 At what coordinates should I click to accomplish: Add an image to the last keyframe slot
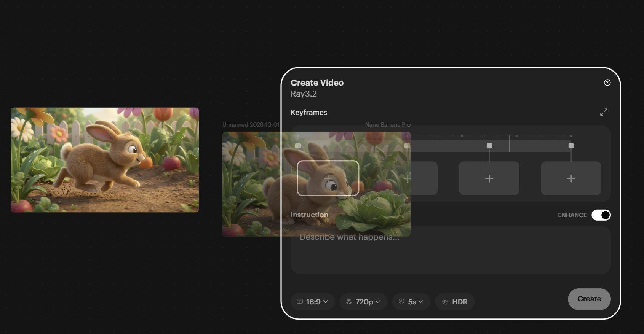point(571,178)
